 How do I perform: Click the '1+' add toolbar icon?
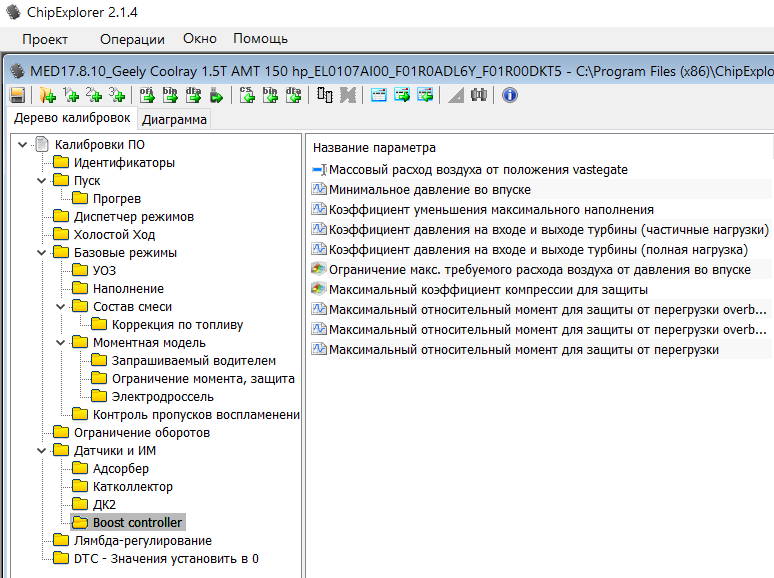(x=70, y=95)
